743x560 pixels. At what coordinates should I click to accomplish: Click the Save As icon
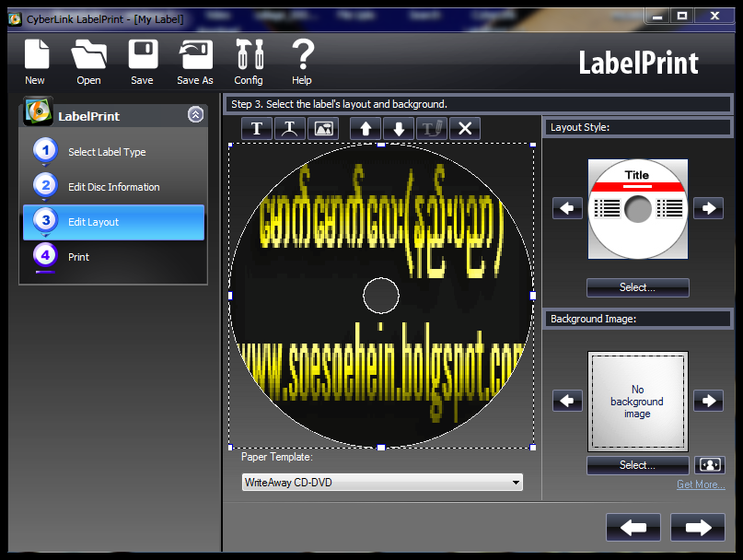(195, 62)
